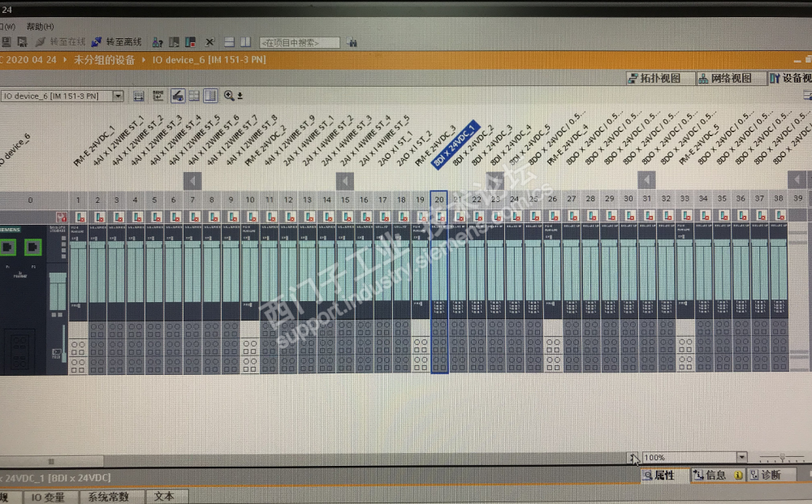812x504 pixels.
Task: Select the module in slot 33 on rack
Action: point(685,298)
